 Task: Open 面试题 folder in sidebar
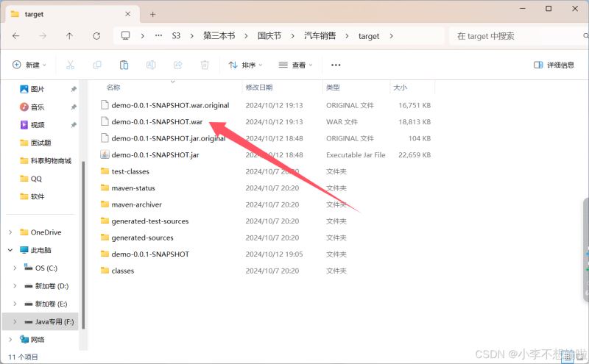coord(40,143)
